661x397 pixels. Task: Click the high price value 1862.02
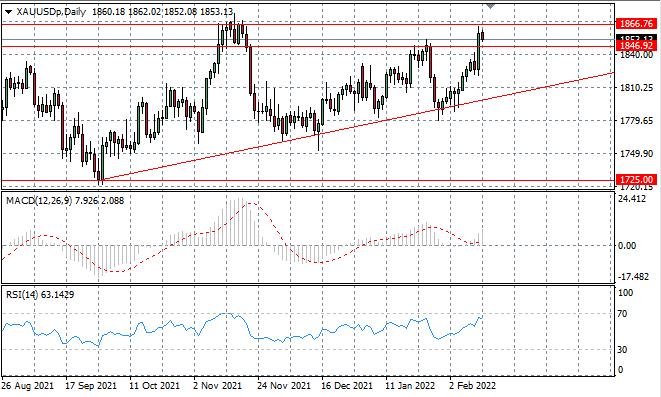point(145,12)
